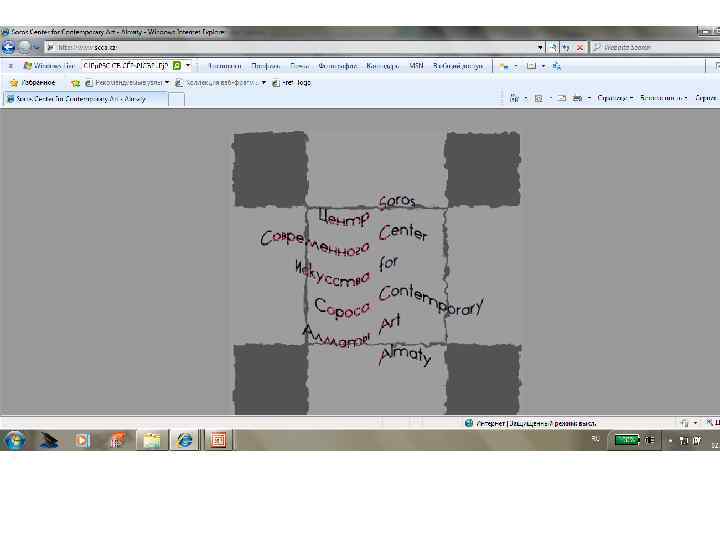Open the Print options dropdown arrow
Screen dimensions: 720x540
589,98
